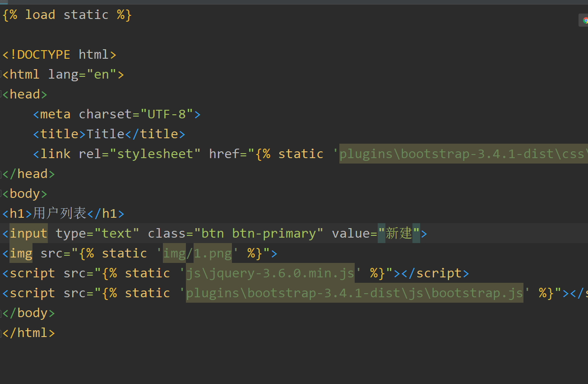Click the 'Title' text inside title tag
The height and width of the screenshot is (384, 588).
[106, 134]
